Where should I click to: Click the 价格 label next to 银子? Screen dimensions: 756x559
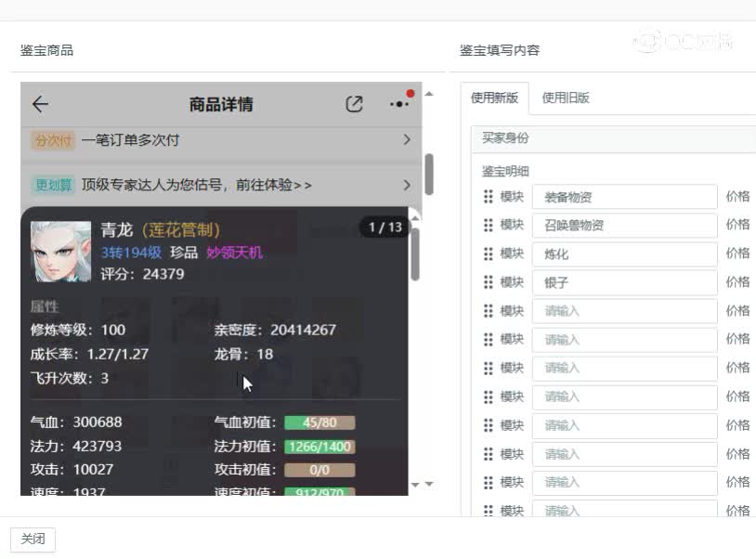[738, 282]
